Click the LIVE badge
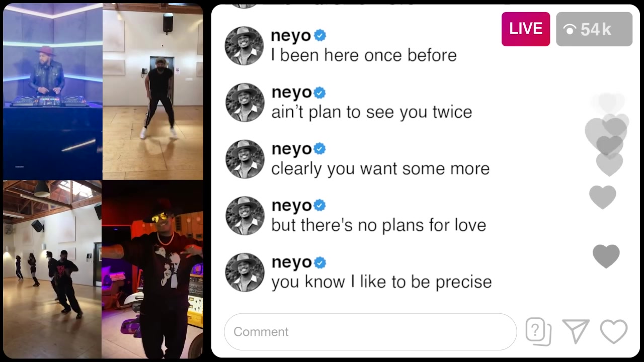Screen dimensions: 644x362 pos(526,29)
